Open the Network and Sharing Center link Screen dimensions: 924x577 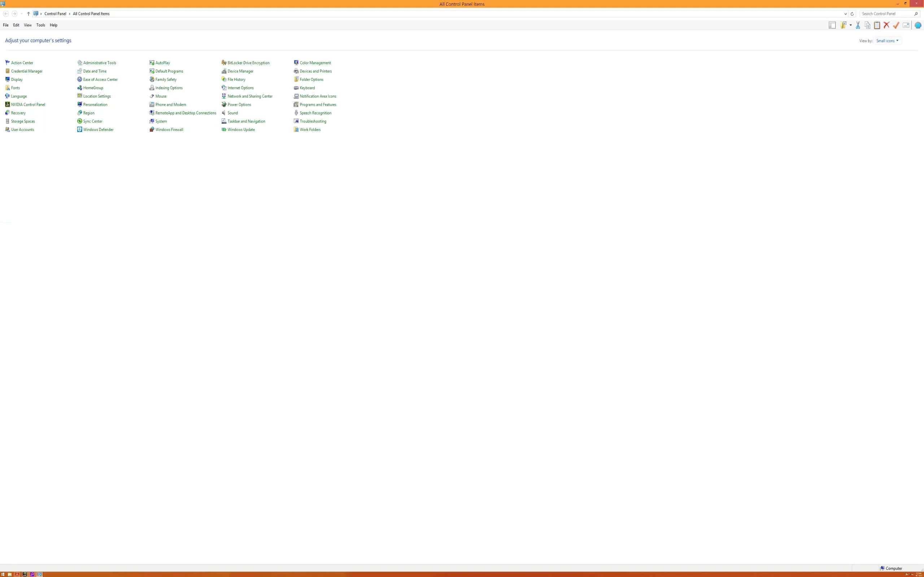[x=250, y=96]
